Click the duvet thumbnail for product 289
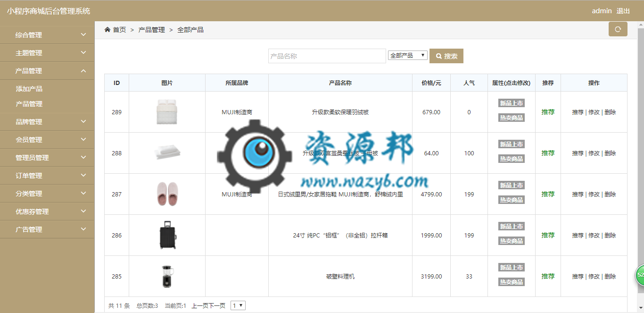The image size is (644, 313). click(x=166, y=112)
